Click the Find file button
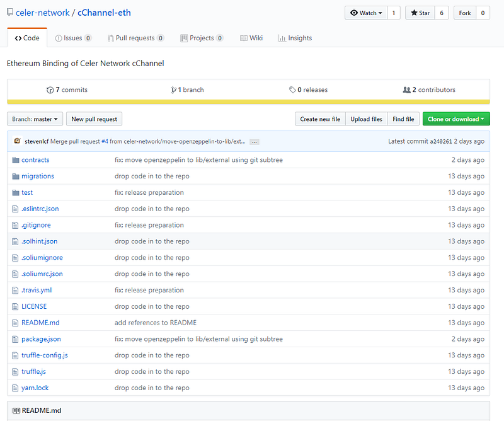 point(403,119)
